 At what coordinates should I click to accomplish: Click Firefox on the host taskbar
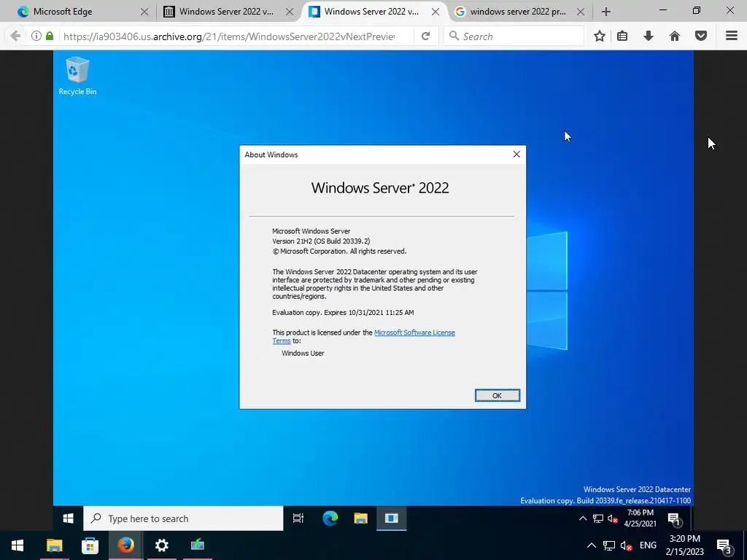coord(125,545)
